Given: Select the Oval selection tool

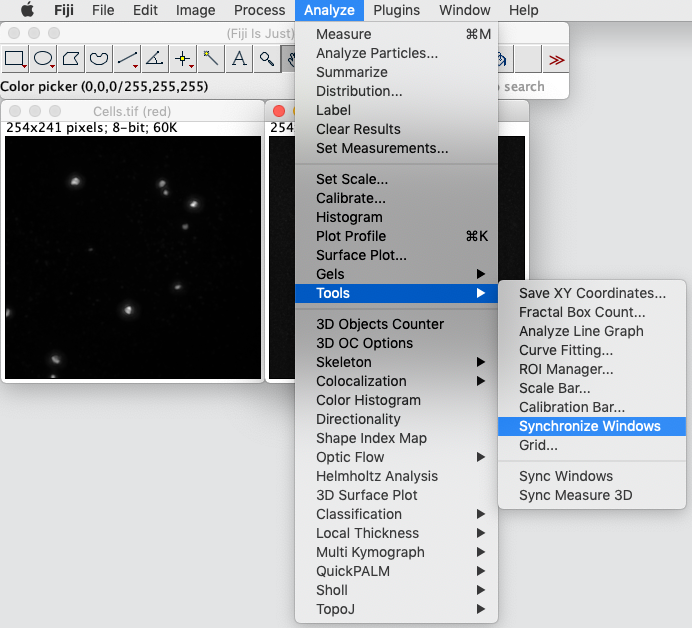Looking at the screenshot, I should (43, 59).
